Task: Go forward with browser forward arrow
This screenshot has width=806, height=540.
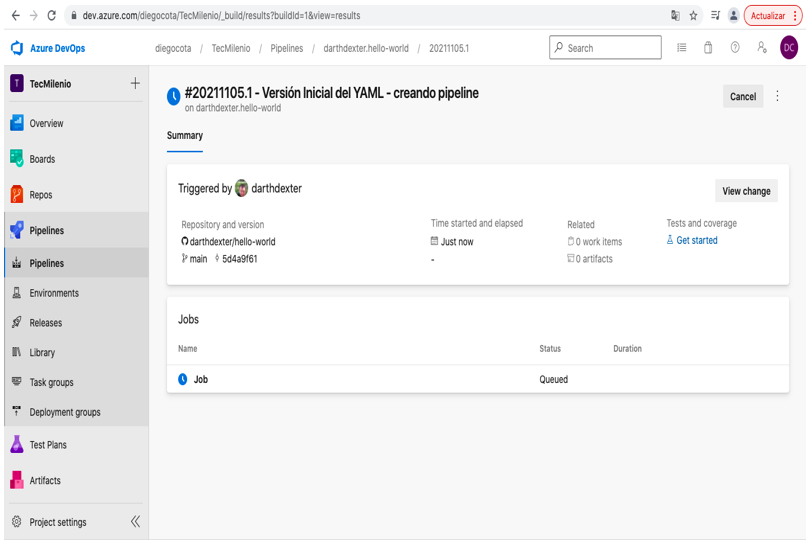Action: click(x=34, y=15)
